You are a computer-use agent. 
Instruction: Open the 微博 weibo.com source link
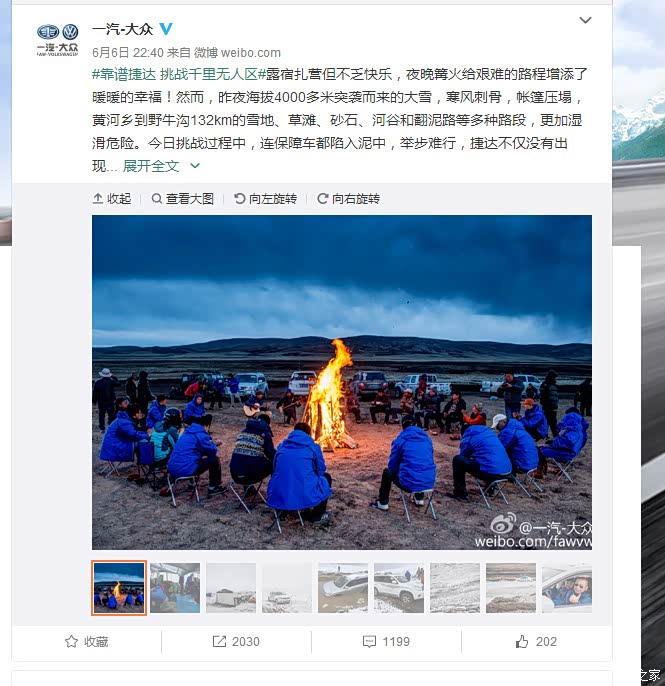click(237, 52)
